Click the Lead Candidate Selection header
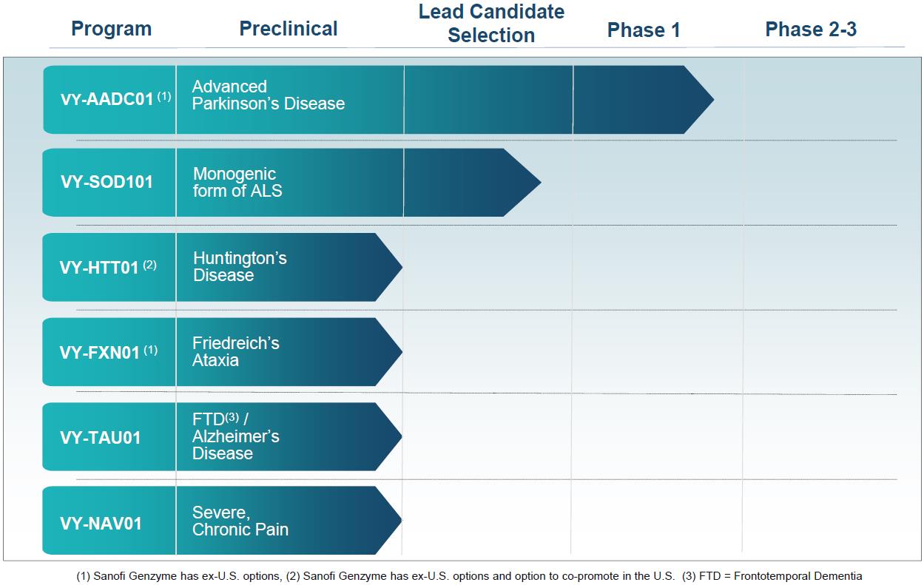This screenshot has width=924, height=585. click(491, 24)
